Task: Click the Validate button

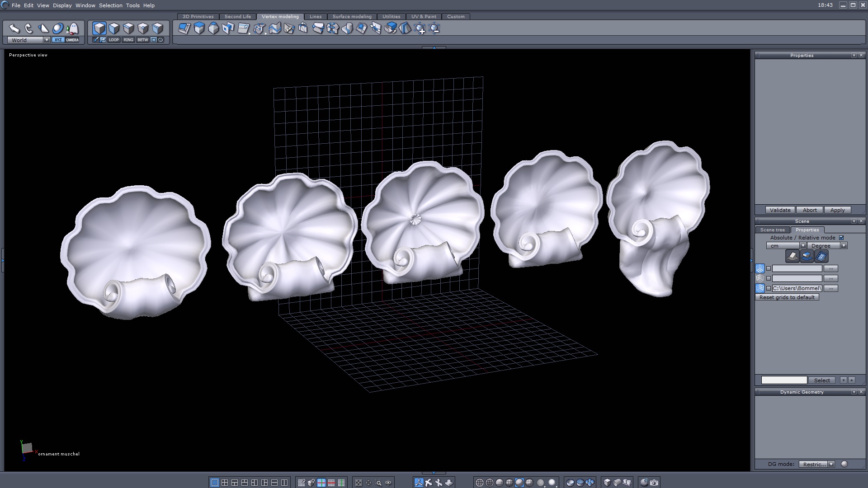Action: tap(780, 210)
